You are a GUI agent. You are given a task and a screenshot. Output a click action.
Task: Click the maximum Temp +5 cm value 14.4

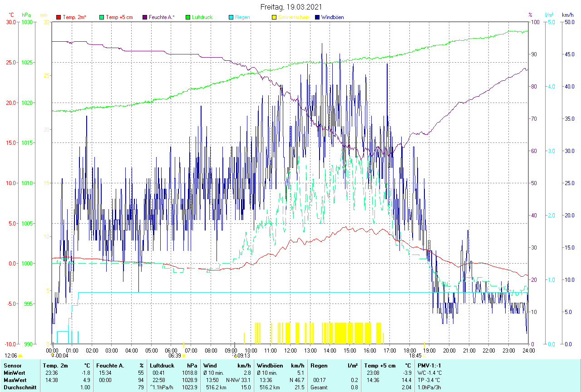click(x=406, y=380)
